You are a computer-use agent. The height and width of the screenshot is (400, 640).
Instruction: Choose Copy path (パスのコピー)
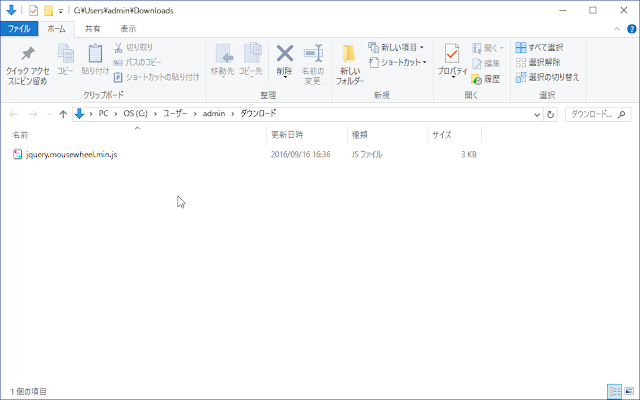pos(137,62)
